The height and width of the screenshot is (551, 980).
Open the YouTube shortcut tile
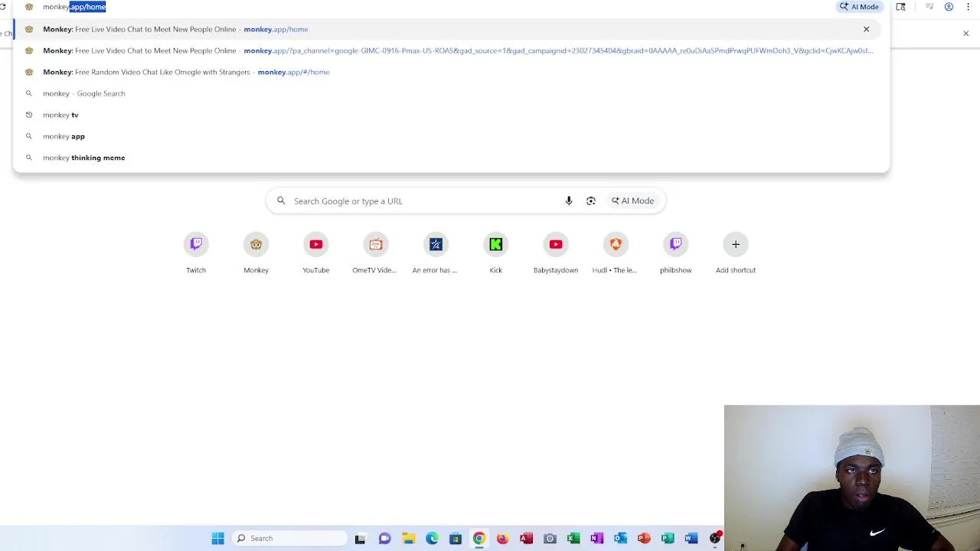[315, 253]
